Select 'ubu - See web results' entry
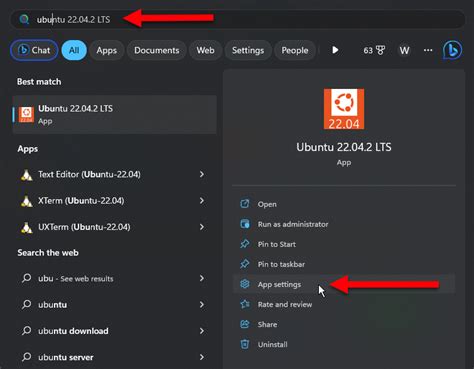Image resolution: width=474 pixels, height=369 pixels. pos(113,278)
